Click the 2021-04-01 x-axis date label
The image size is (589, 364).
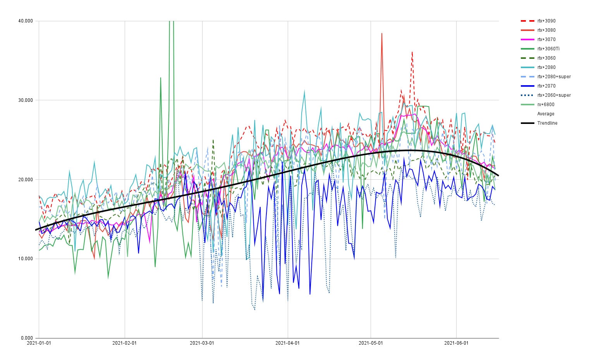[x=287, y=343]
